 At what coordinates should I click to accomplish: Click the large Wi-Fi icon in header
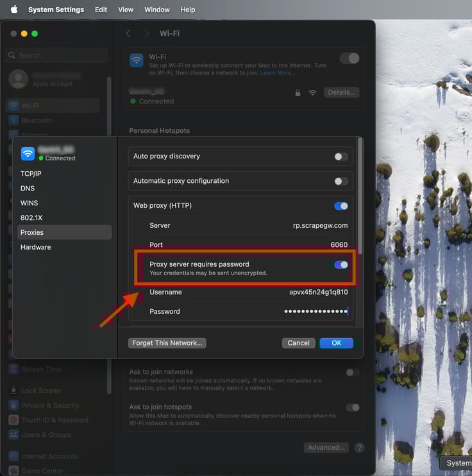[137, 60]
